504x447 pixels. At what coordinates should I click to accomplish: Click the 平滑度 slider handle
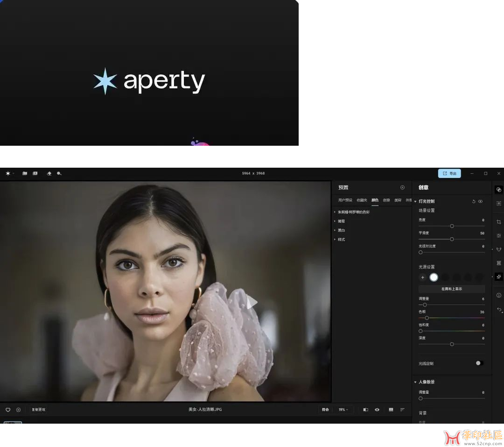tap(452, 239)
